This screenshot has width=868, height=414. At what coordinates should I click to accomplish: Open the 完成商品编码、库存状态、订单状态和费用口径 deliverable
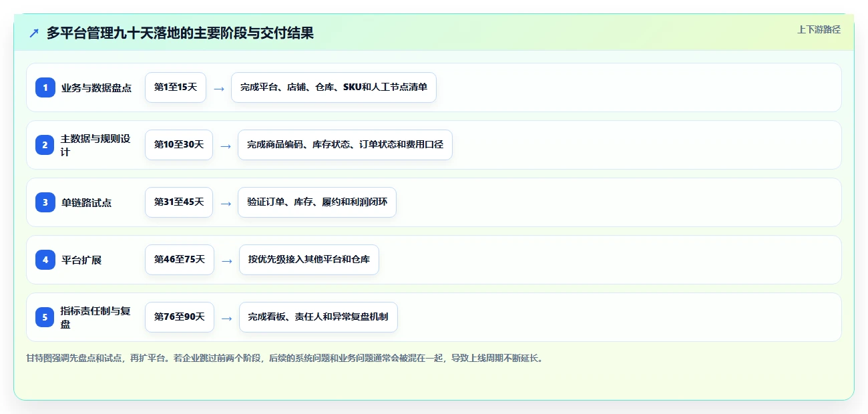(x=345, y=145)
